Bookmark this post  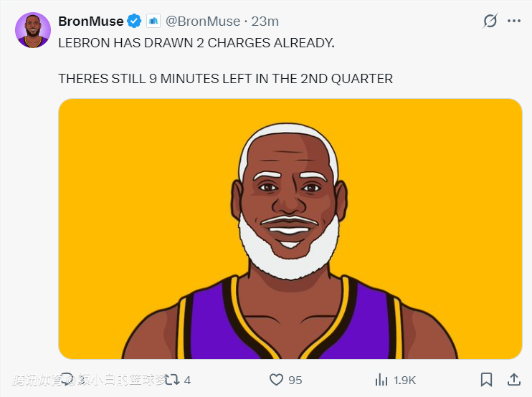click(x=486, y=379)
